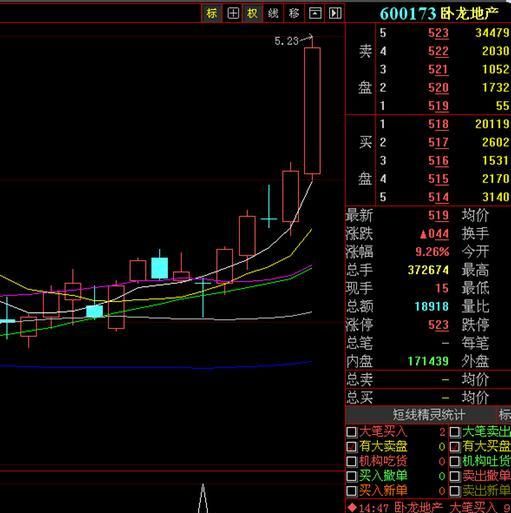Click the panel collapse icon with up arrow

click(x=315, y=13)
